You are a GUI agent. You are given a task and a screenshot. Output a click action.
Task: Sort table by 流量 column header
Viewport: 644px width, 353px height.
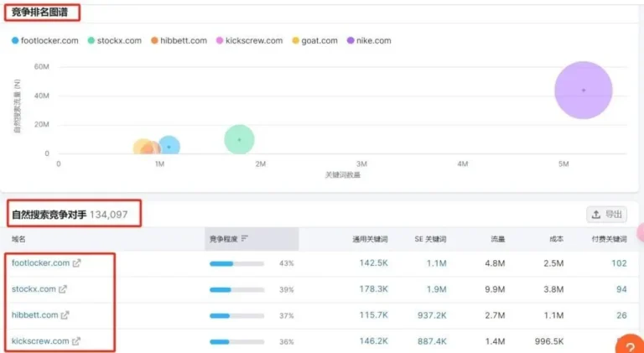(x=497, y=239)
